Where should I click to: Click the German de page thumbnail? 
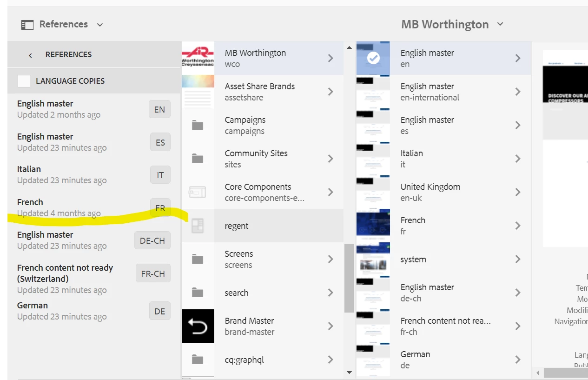(x=373, y=360)
